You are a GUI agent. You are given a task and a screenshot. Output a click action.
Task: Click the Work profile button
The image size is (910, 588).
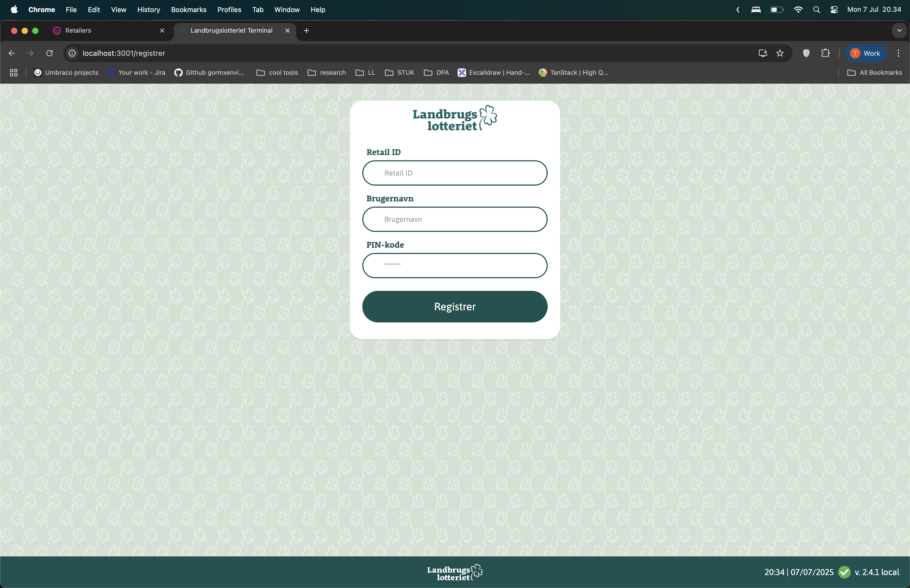[866, 53]
